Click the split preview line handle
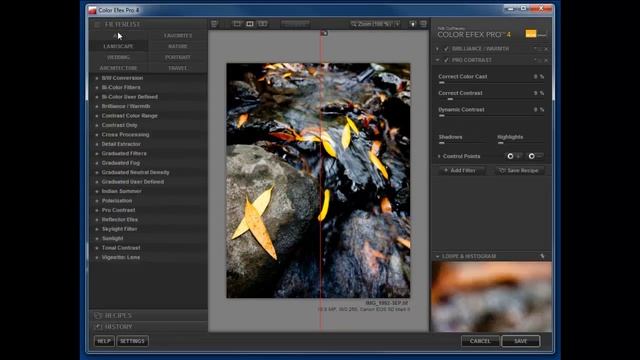Image resolution: width=640 pixels, height=360 pixels. (323, 33)
